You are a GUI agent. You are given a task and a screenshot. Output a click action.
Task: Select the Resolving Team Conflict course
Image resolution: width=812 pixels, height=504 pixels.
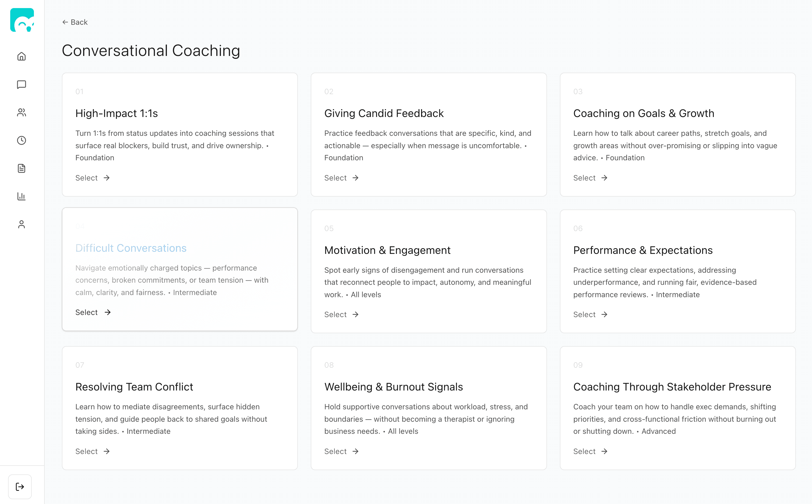(x=92, y=451)
